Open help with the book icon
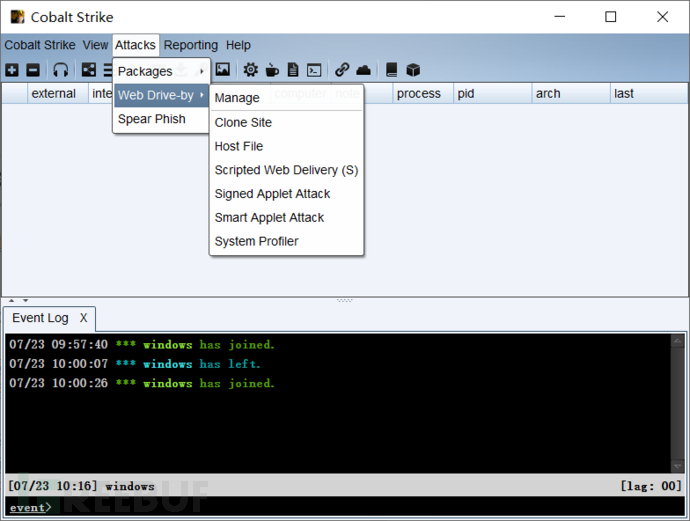This screenshot has height=521, width=690. (x=392, y=70)
